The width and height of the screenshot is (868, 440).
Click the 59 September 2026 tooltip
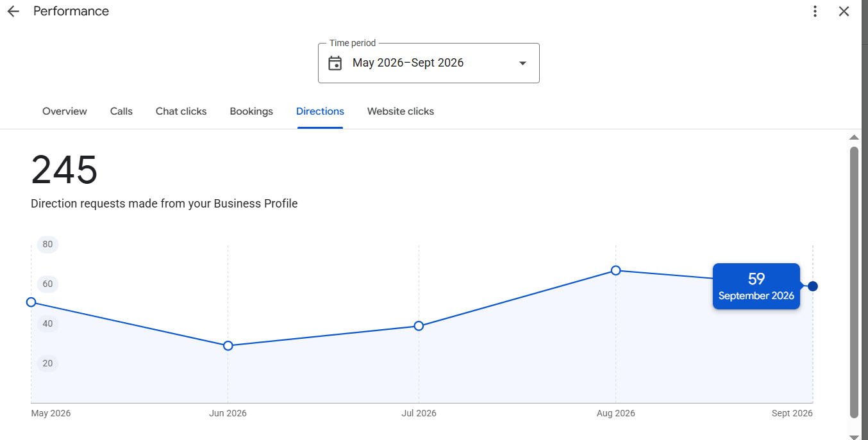[756, 286]
